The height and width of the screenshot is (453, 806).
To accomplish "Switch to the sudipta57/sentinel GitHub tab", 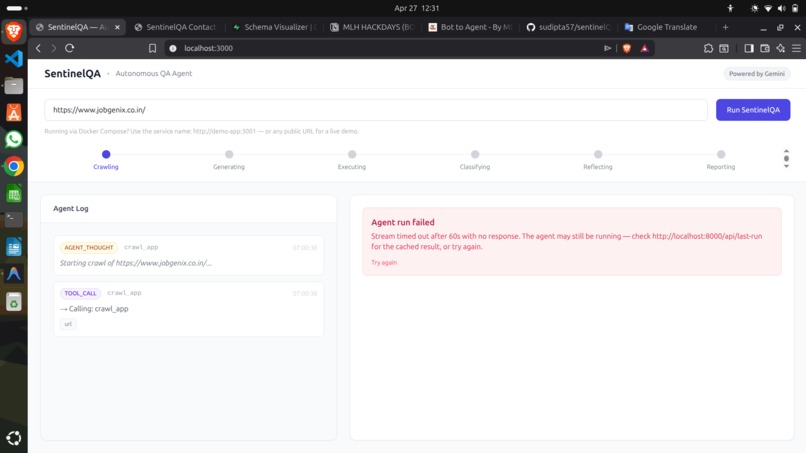I will 569,27.
